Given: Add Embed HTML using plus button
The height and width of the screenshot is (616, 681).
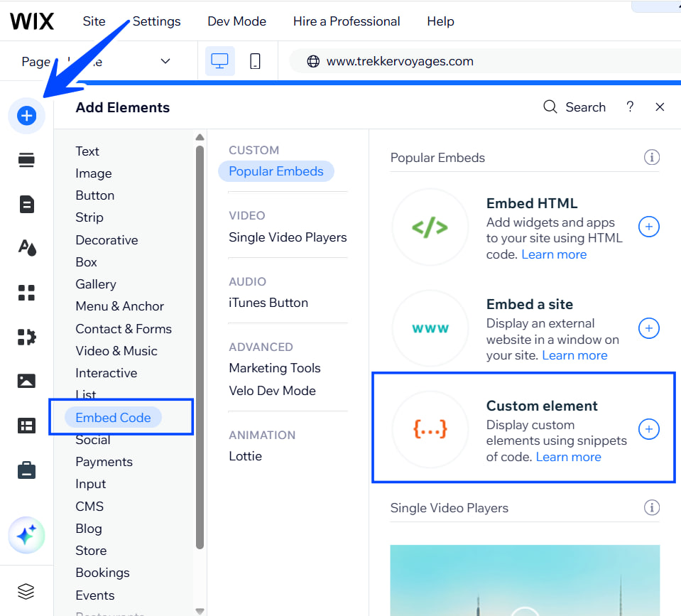Looking at the screenshot, I should 648,227.
